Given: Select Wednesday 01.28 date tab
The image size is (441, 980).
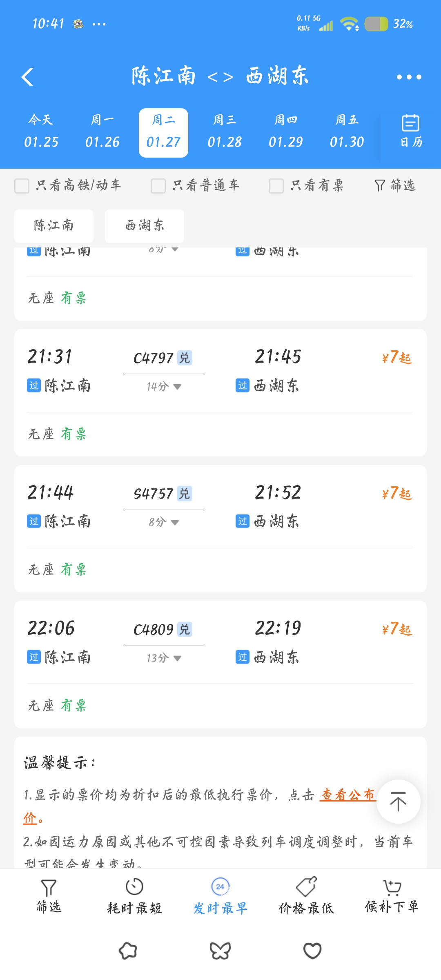Looking at the screenshot, I should [224, 132].
